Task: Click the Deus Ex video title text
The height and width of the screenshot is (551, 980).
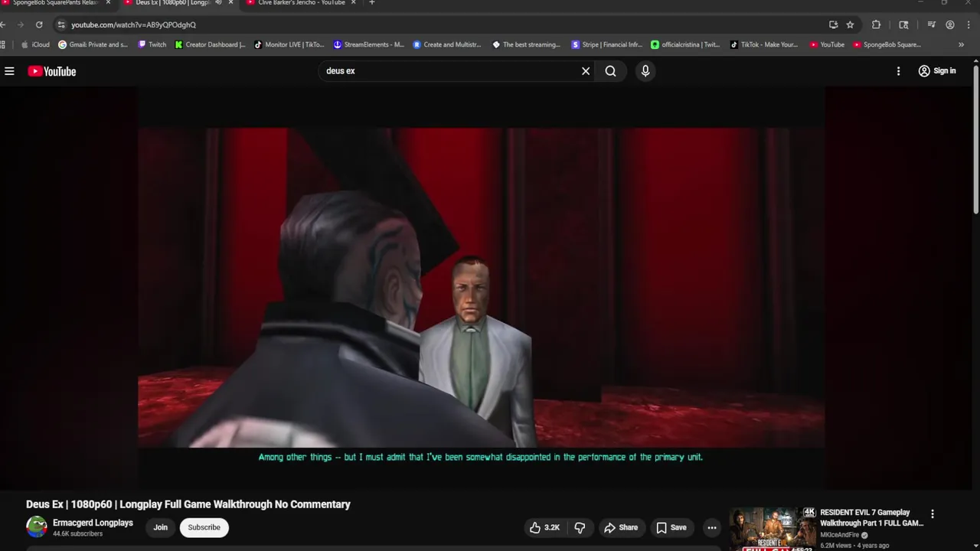Action: [x=188, y=504]
